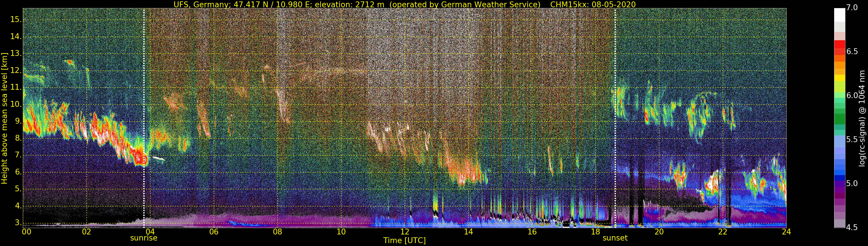
Task: Click time axis tick '08'
Action: 277,232
